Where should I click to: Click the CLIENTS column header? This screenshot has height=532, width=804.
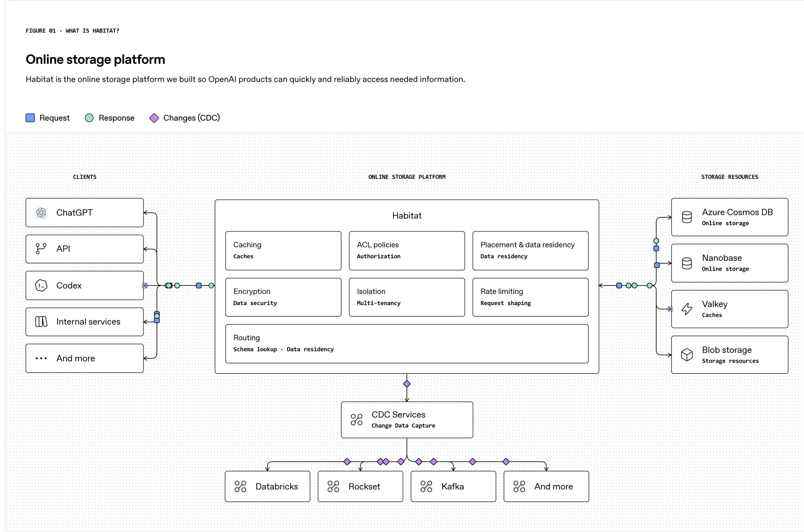(x=85, y=177)
